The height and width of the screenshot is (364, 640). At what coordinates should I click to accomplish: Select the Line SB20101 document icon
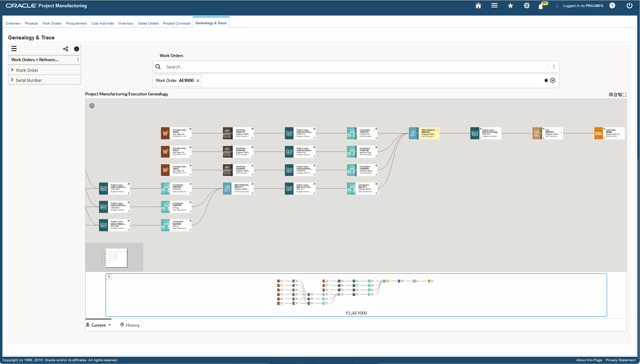click(537, 133)
